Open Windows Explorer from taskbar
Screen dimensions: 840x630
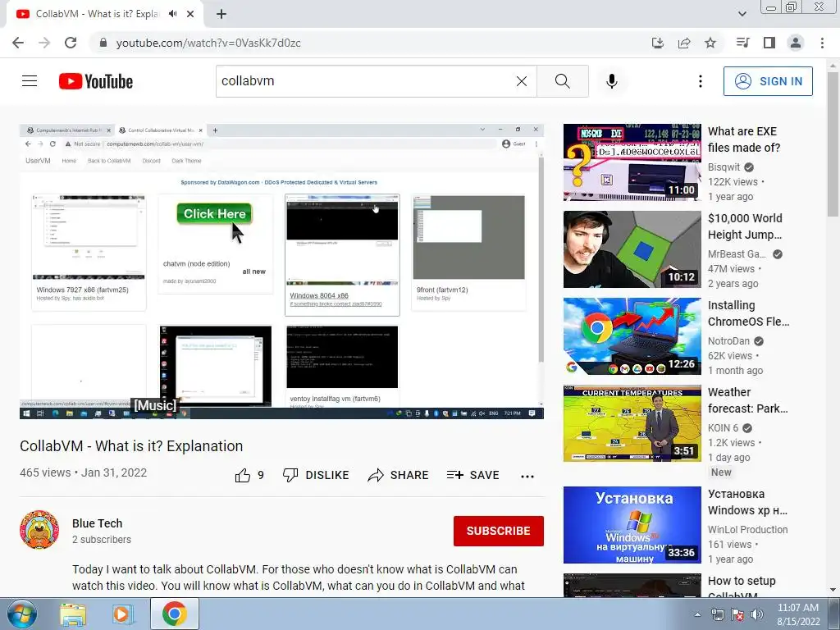tap(72, 614)
